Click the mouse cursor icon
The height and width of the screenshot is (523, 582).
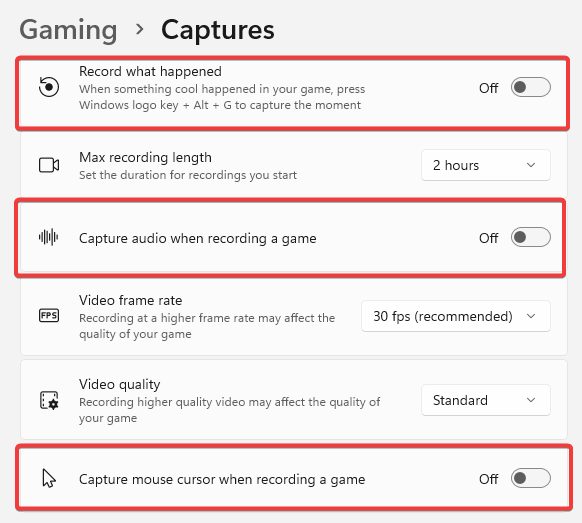coord(49,478)
